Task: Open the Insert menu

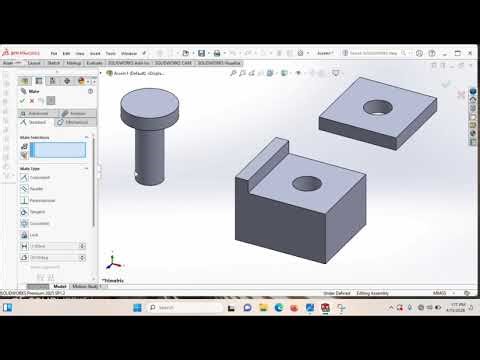Action: [x=95, y=53]
